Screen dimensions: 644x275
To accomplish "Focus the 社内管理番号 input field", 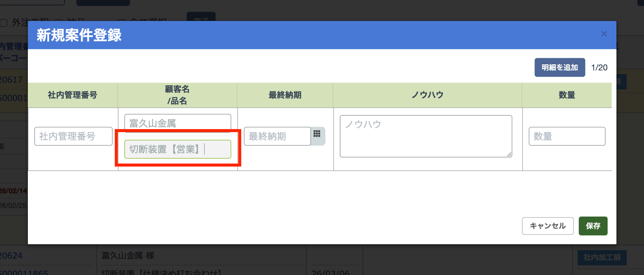I will (x=73, y=136).
